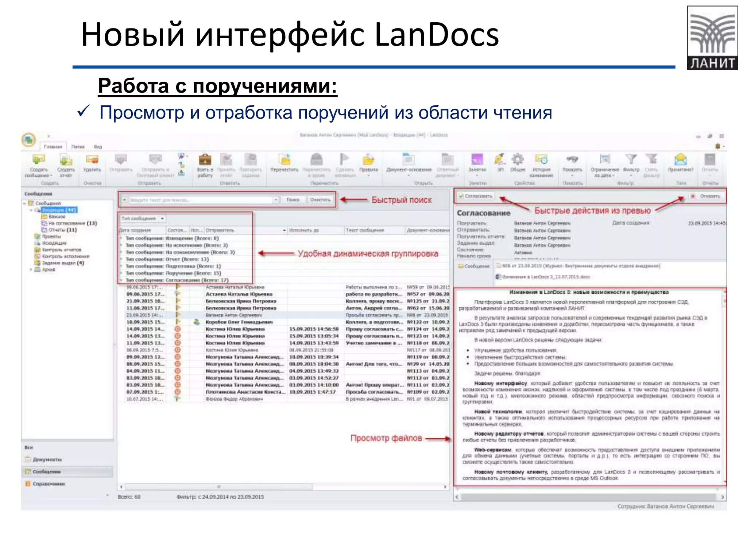747x560 pixels.
Task: Switch to the Главная ribbon tab
Action: [x=53, y=147]
